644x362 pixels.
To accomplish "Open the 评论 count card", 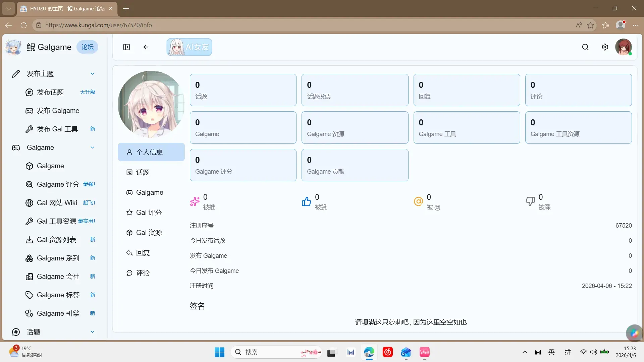I will pos(579,90).
